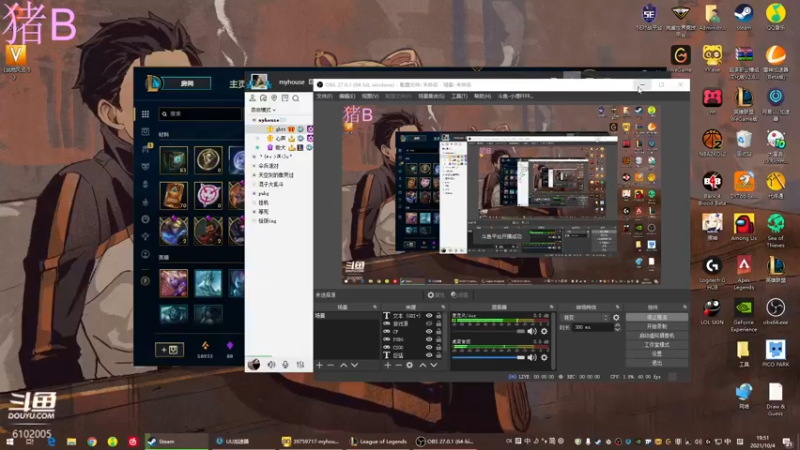Open the 自由模式 mode dropdown in voice chat
The width and height of the screenshot is (800, 450).
click(x=263, y=110)
